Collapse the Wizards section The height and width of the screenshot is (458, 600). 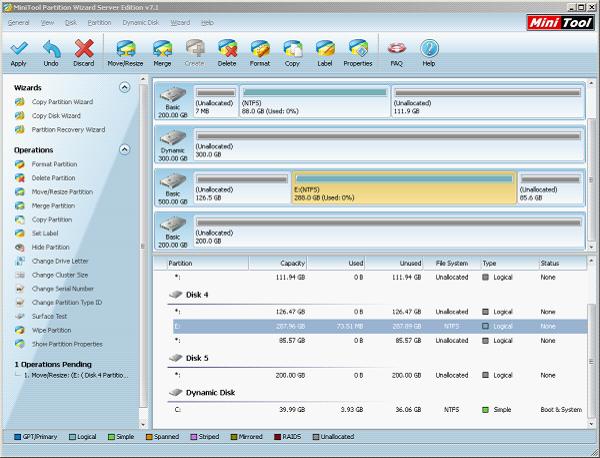click(124, 87)
